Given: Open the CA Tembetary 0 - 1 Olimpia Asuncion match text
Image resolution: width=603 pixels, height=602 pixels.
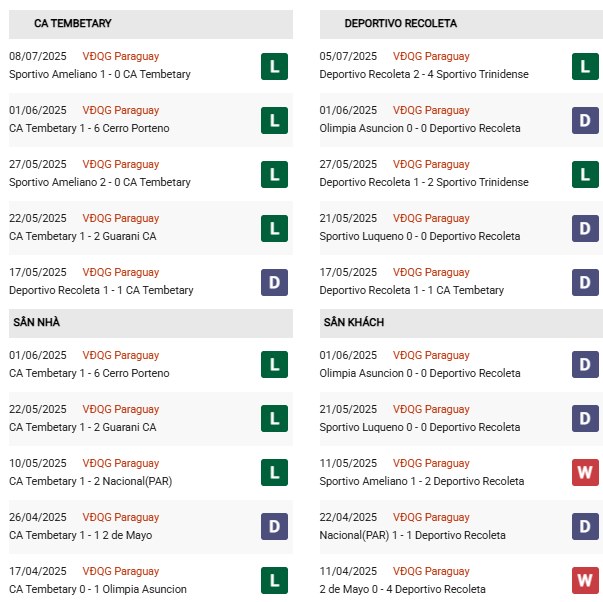Looking at the screenshot, I should pos(98,590).
